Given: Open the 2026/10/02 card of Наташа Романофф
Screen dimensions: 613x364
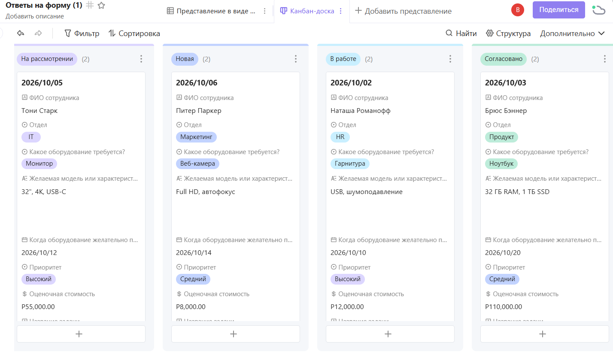Looking at the screenshot, I should click(x=390, y=197).
